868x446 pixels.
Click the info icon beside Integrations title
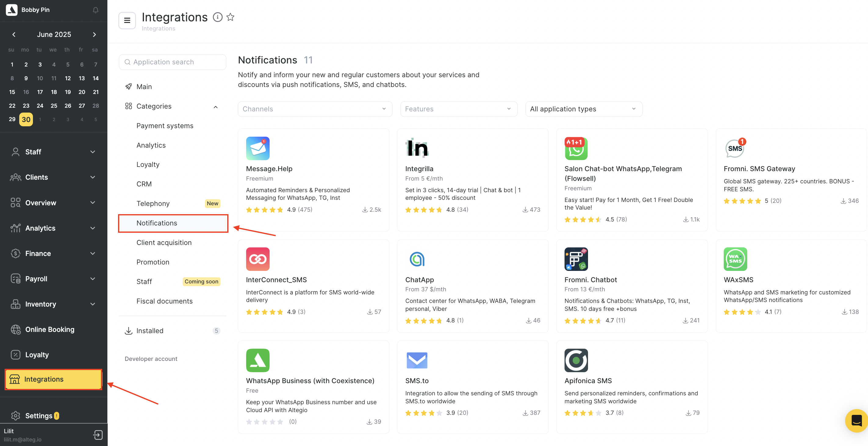tap(218, 17)
